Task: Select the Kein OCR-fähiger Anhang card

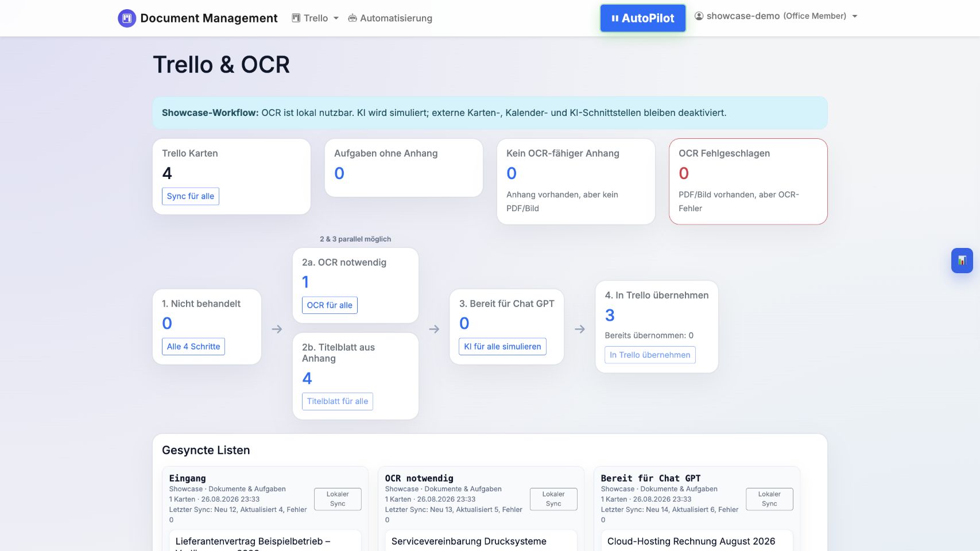Action: pyautogui.click(x=576, y=181)
